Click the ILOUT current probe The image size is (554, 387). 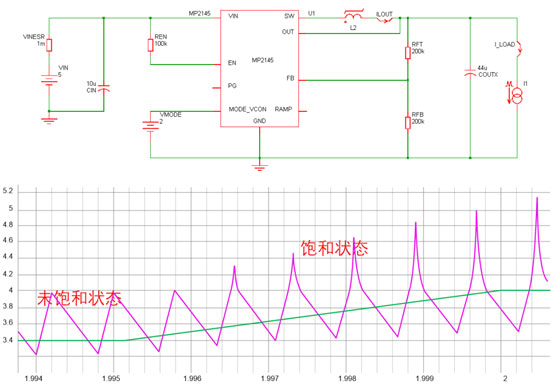coord(384,20)
